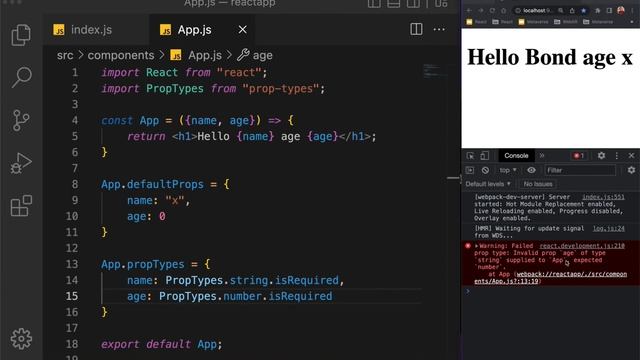Click 'export default App;' on line 18
The image size is (640, 360).
coord(162,344)
